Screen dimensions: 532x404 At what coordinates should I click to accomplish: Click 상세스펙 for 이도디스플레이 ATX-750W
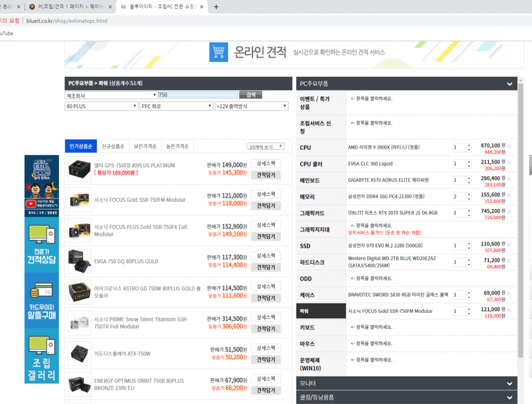click(x=266, y=348)
